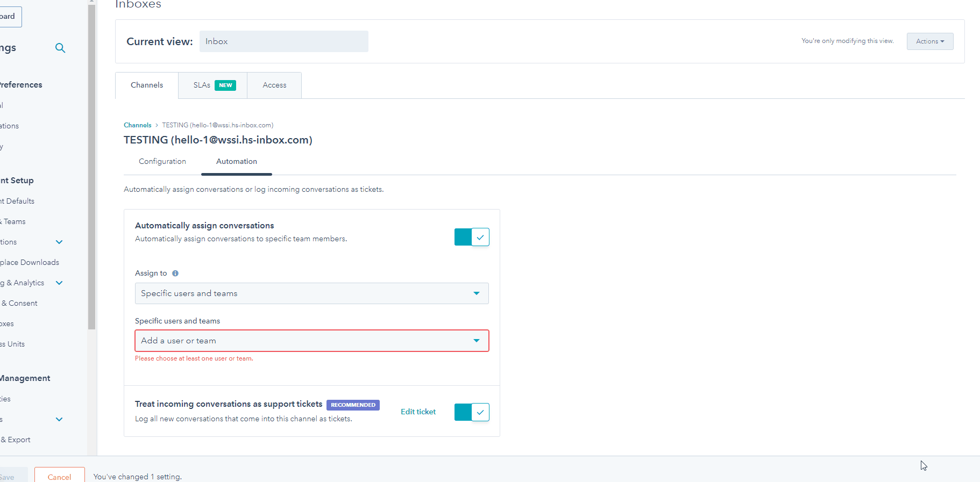Click 'You're only modifying this view.' text
Image resolution: width=980 pixels, height=482 pixels.
click(848, 41)
